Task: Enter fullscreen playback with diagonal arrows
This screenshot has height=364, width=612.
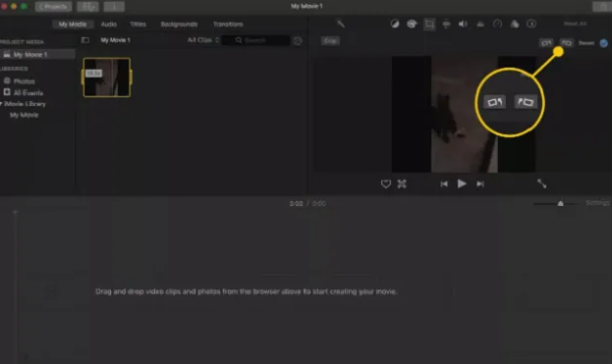Action: 541,183
